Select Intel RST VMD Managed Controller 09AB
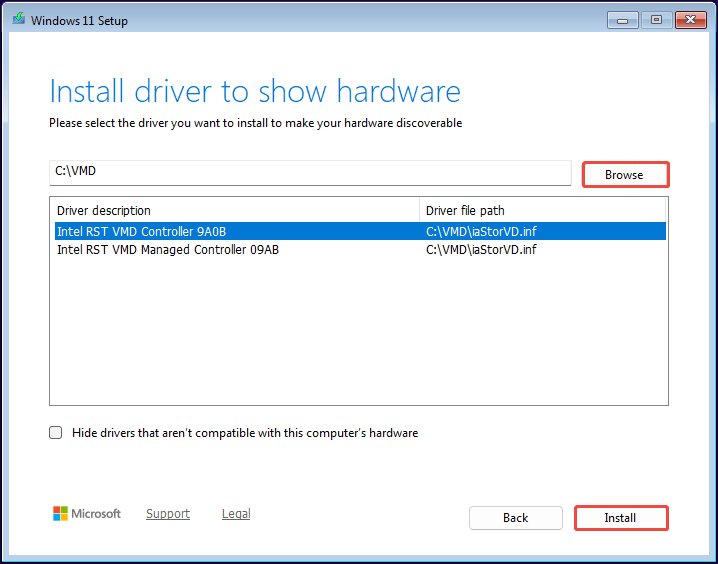Image resolution: width=718 pixels, height=564 pixels. click(360, 249)
